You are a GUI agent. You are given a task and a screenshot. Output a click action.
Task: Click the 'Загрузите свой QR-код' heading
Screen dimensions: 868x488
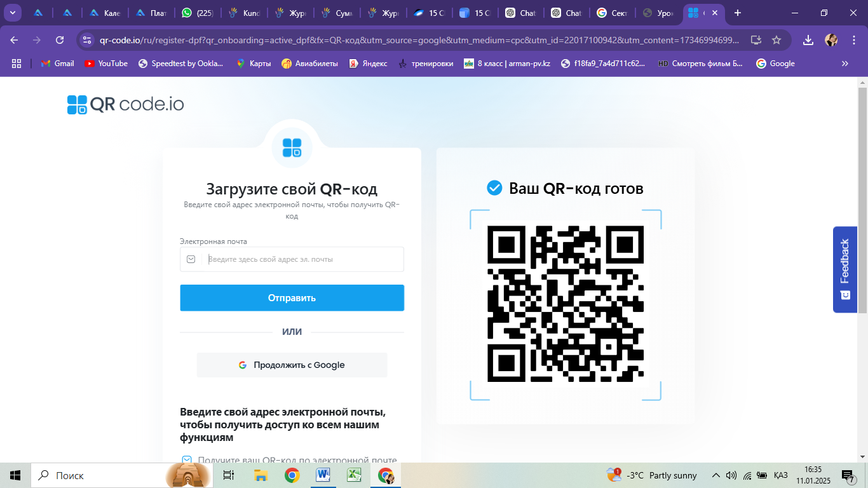coord(292,189)
